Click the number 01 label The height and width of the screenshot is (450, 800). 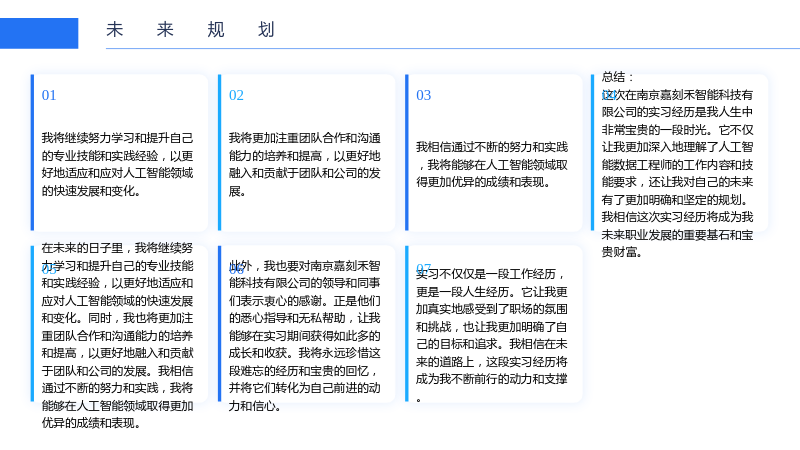pos(49,95)
